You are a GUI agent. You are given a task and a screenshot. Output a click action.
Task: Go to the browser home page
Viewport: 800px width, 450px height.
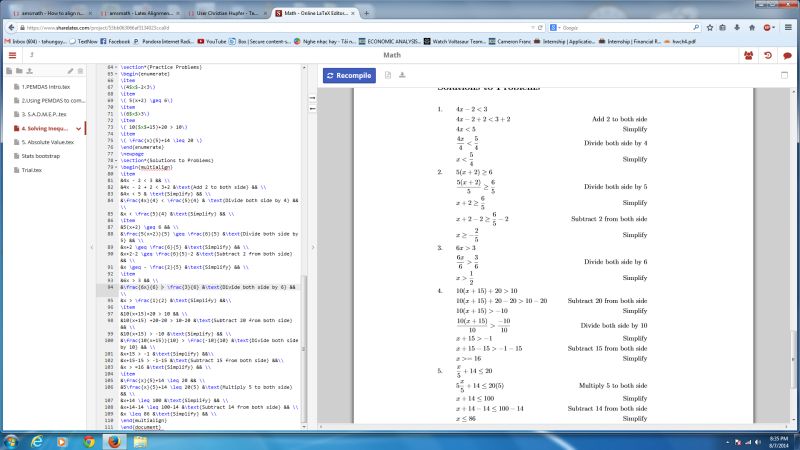point(752,28)
